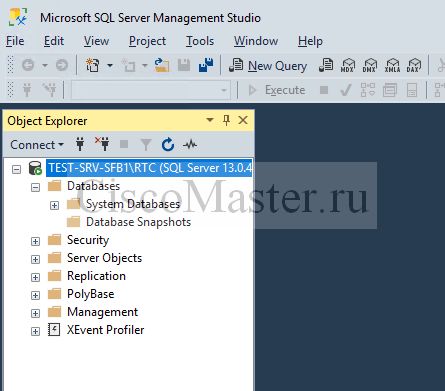Click the Parse checkmark icon
The image size is (445, 391).
coord(346,90)
